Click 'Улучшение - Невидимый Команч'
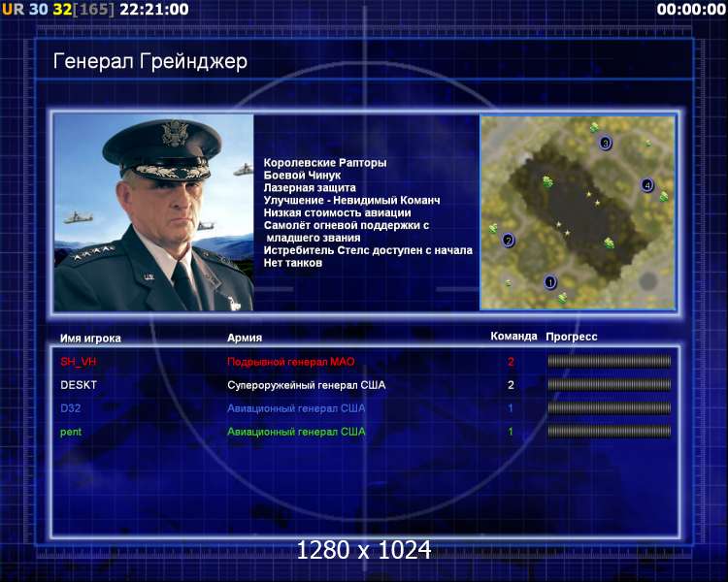728x582 pixels. pyautogui.click(x=352, y=201)
